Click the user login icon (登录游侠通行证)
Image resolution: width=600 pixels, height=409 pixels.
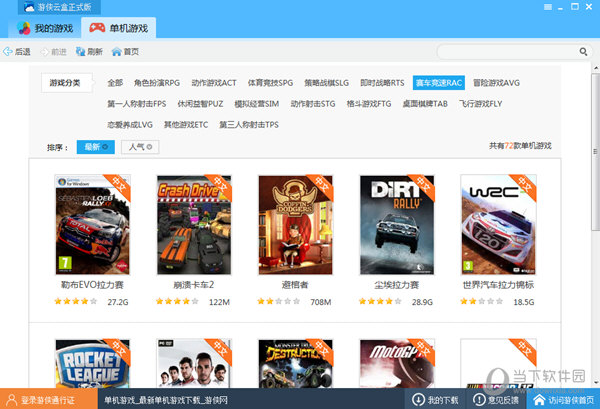pyautogui.click(x=11, y=400)
